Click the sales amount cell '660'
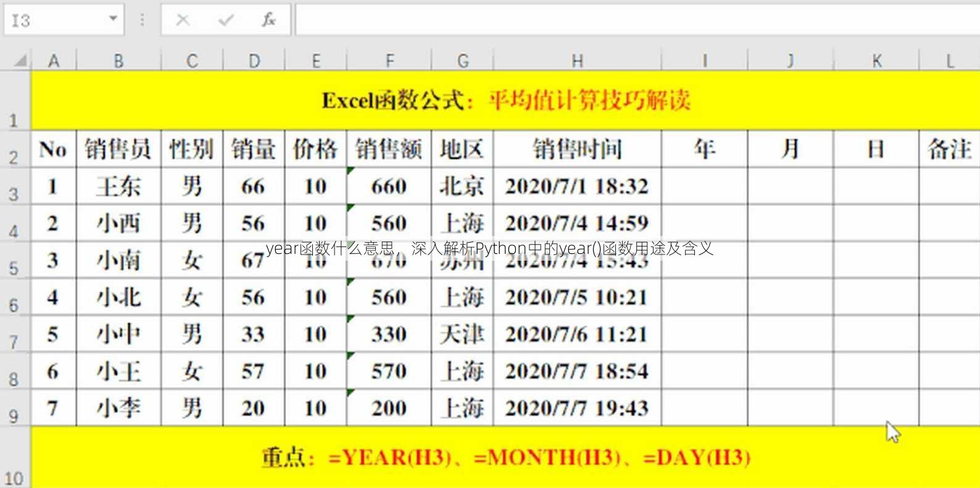 [x=389, y=186]
